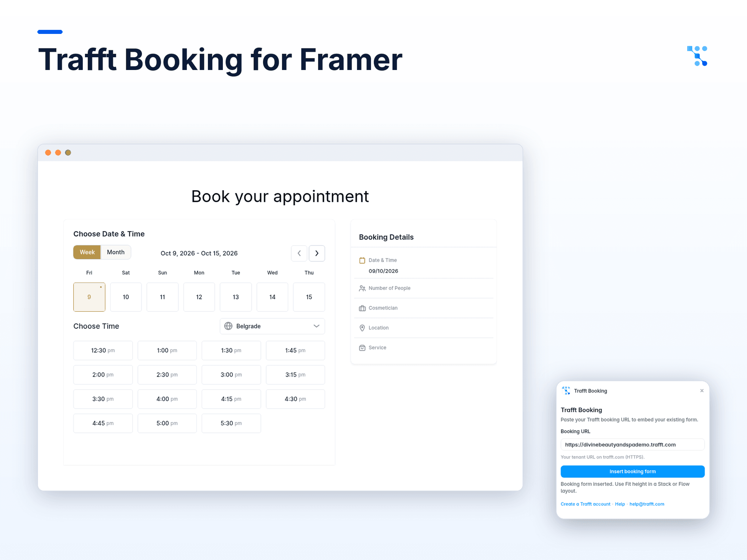Image resolution: width=747 pixels, height=560 pixels.
Task: Pick the 1:30 pm time slot
Action: click(231, 350)
